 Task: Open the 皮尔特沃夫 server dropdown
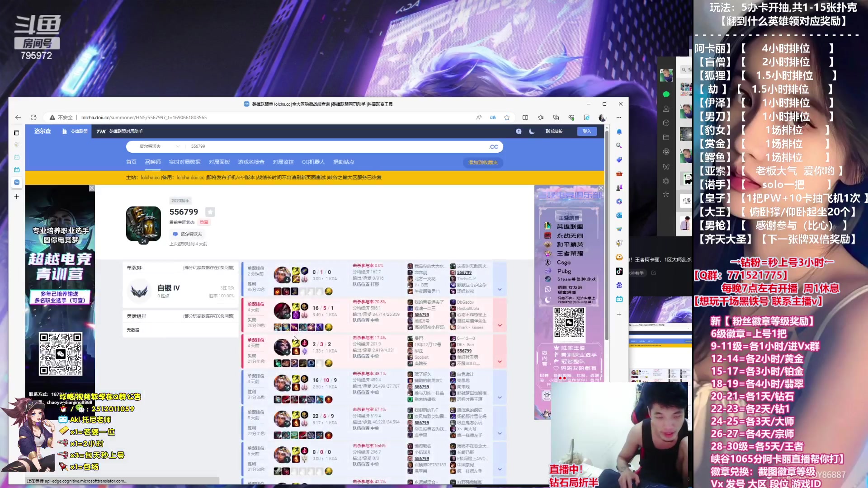tap(155, 146)
